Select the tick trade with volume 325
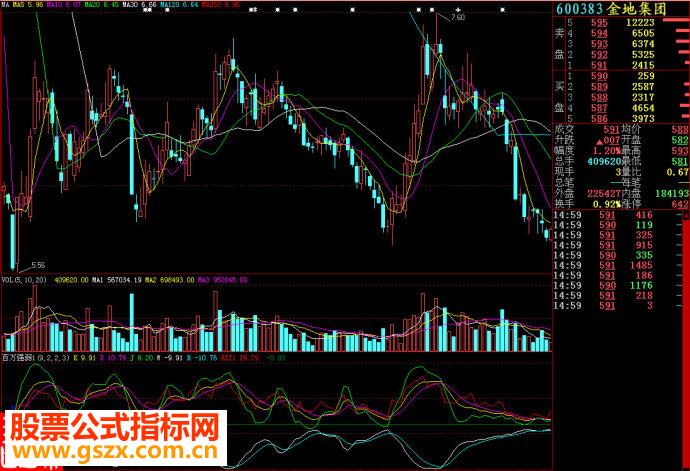This screenshot has width=690, height=471. tap(644, 236)
